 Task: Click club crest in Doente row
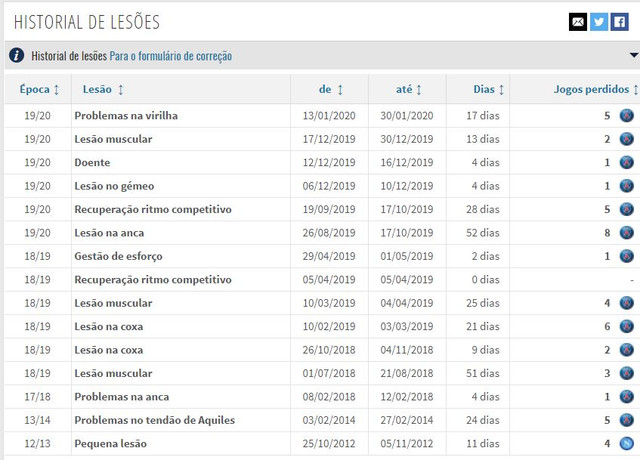(627, 162)
